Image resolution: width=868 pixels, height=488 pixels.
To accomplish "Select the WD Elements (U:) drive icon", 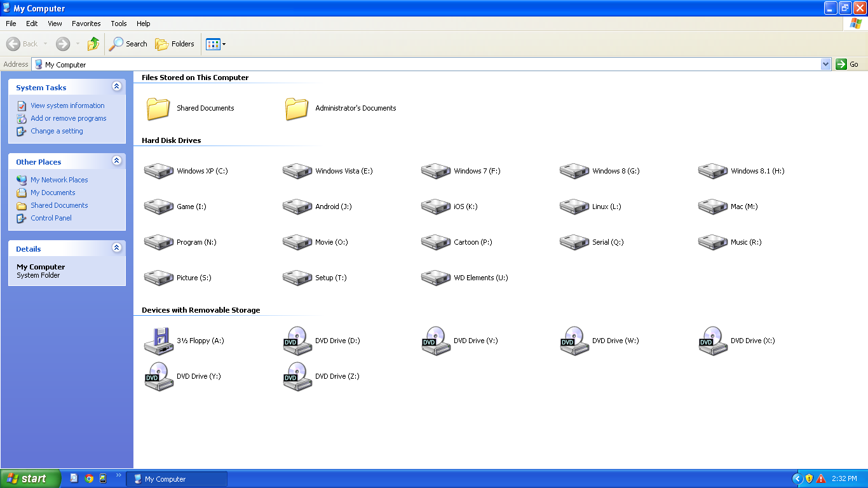I will pyautogui.click(x=436, y=278).
